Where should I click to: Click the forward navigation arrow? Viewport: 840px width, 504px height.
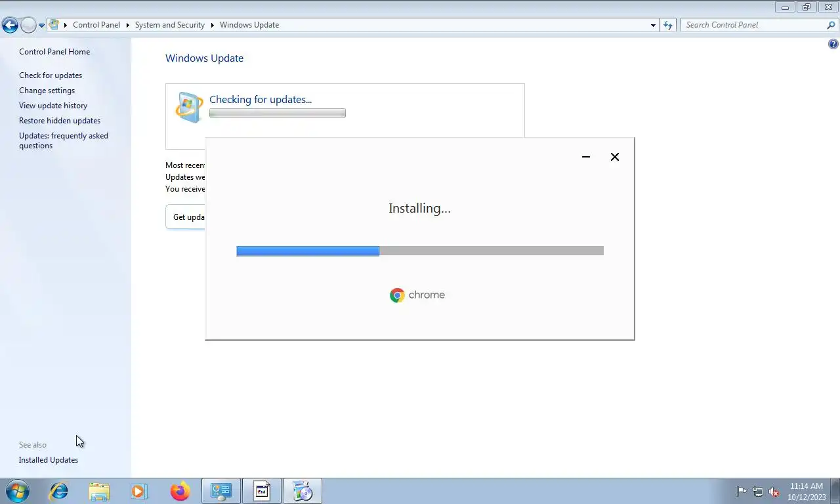pyautogui.click(x=28, y=26)
